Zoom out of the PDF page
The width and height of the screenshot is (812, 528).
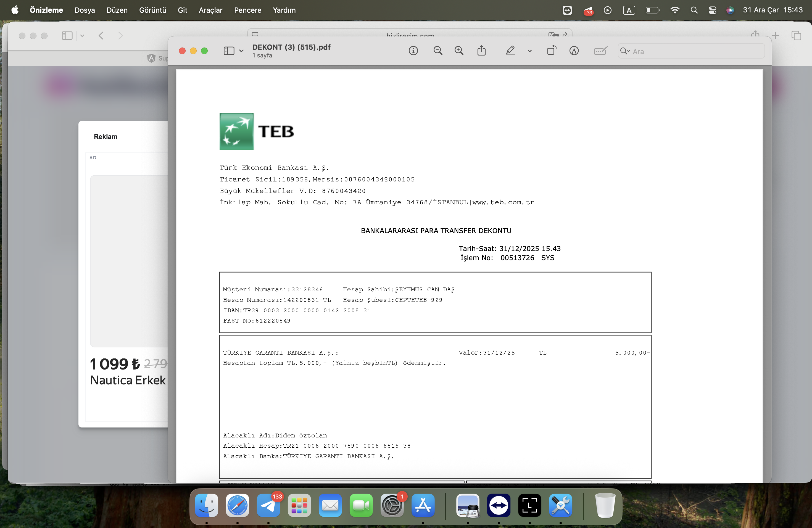tap(438, 51)
